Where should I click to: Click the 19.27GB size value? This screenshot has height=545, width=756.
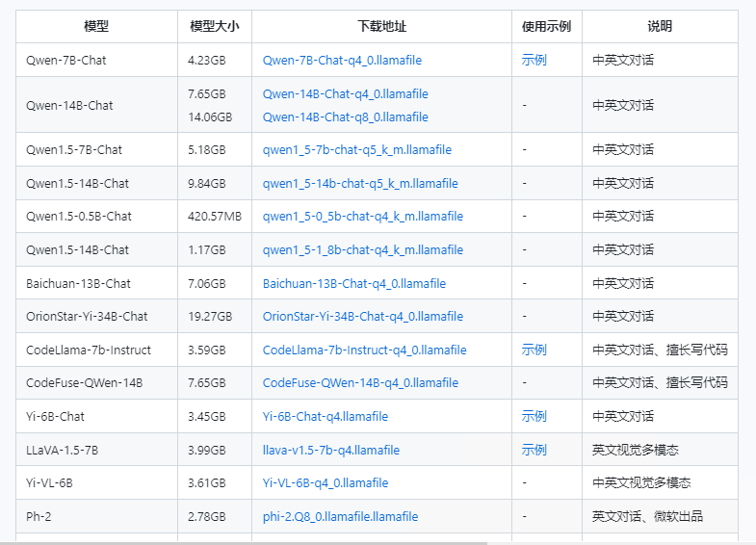tap(210, 317)
